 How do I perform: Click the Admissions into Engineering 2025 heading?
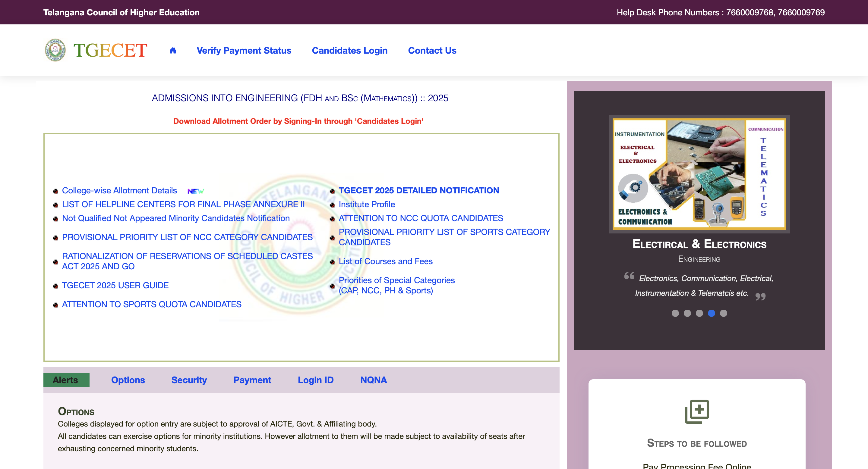300,98
